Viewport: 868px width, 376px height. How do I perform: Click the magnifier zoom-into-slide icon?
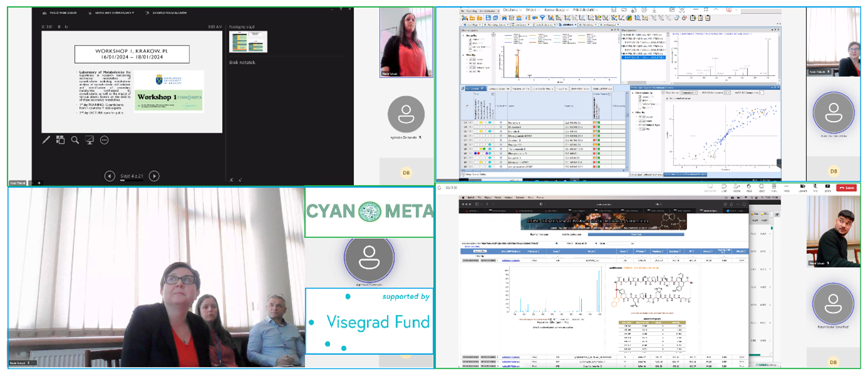click(75, 140)
